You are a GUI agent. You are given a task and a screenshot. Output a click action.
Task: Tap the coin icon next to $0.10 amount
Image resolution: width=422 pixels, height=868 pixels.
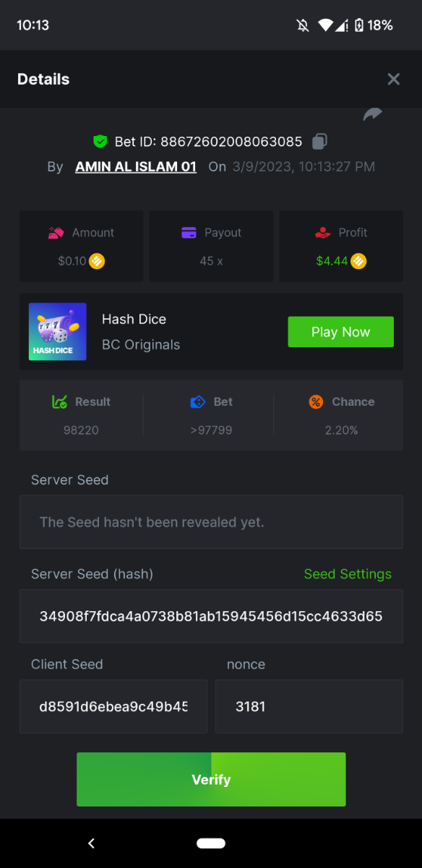pyautogui.click(x=97, y=261)
